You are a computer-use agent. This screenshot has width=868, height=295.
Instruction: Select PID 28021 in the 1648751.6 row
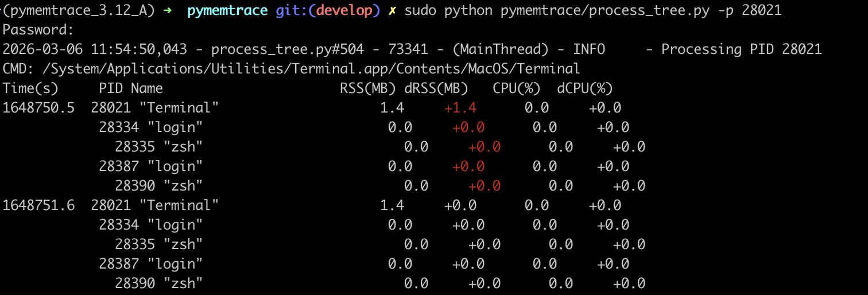111,205
